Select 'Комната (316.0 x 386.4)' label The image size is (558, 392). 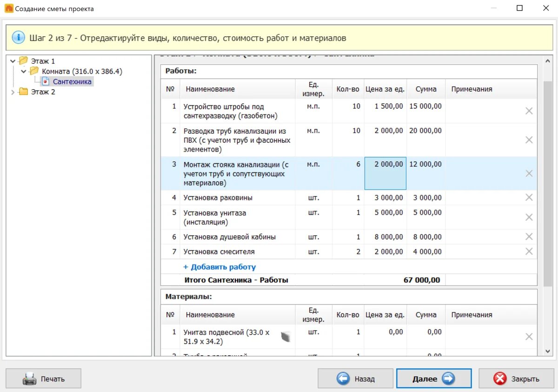(82, 71)
